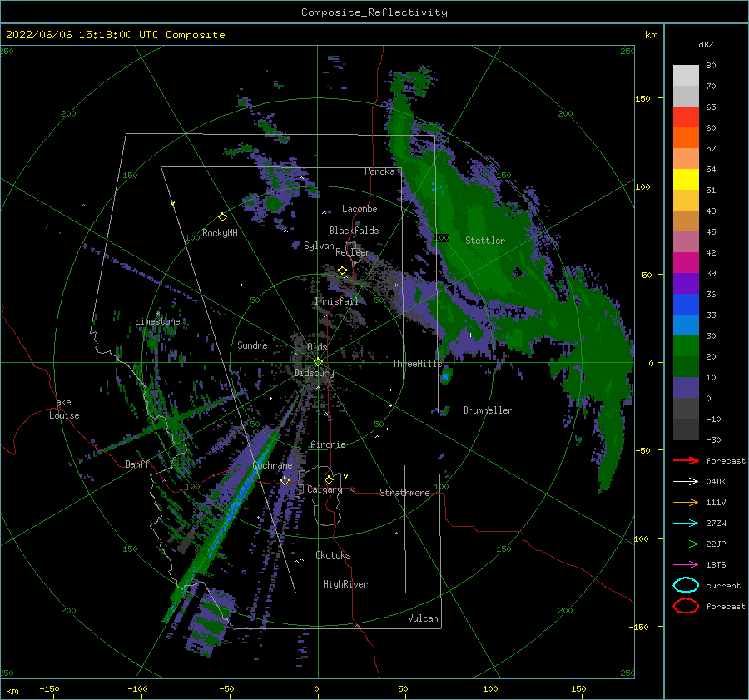The height and width of the screenshot is (700, 749).
Task: Click the magenta 18TS arrow icon
Action: click(686, 565)
